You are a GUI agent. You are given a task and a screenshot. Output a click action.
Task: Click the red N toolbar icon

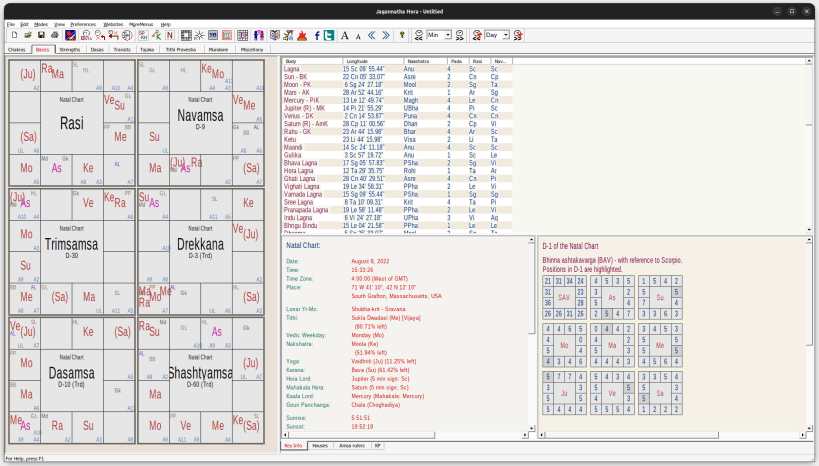[x=170, y=36]
